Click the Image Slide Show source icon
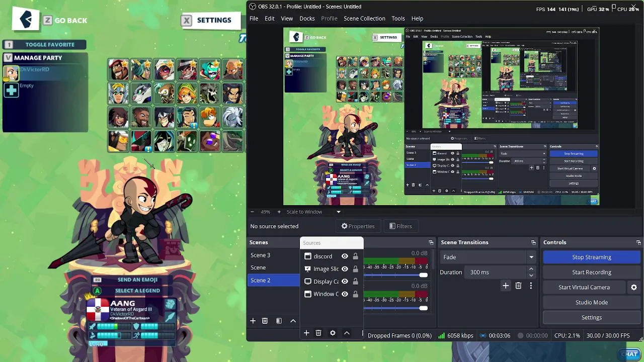 [308, 269]
